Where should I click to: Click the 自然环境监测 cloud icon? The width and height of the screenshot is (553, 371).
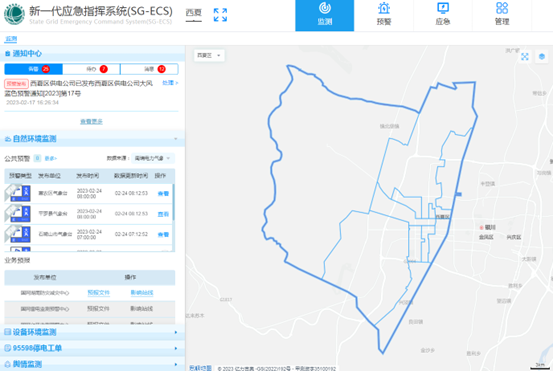point(7,139)
